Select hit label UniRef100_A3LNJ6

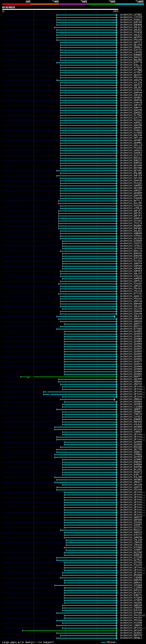(131, 424)
